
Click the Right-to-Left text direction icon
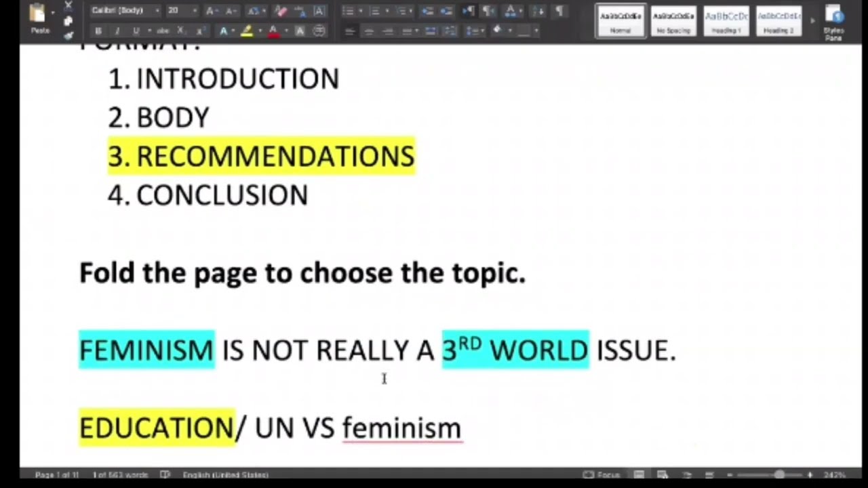(488, 11)
